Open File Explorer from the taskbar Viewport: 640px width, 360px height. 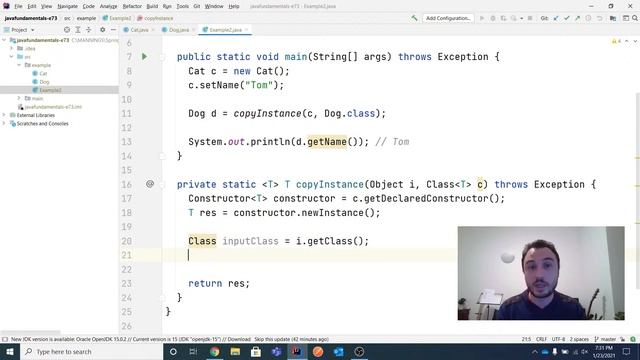[235, 351]
